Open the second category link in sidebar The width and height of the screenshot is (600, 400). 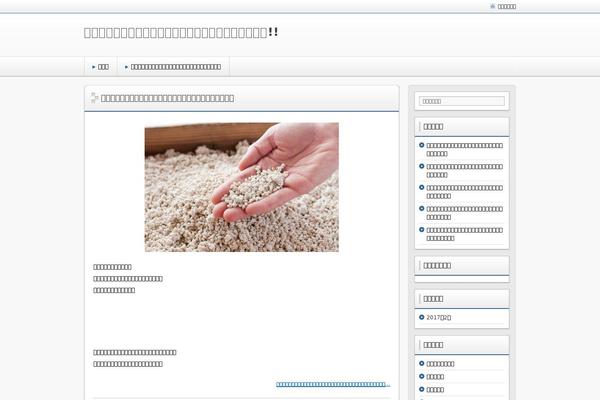(435, 377)
